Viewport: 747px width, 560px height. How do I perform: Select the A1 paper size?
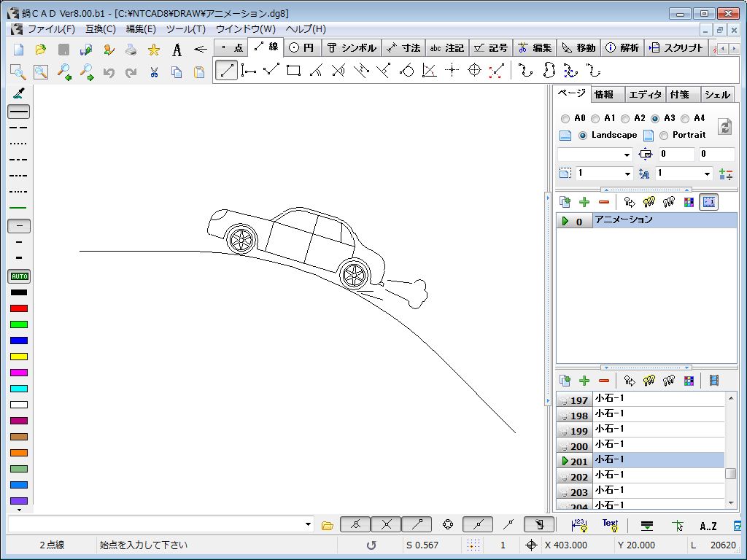tap(595, 119)
